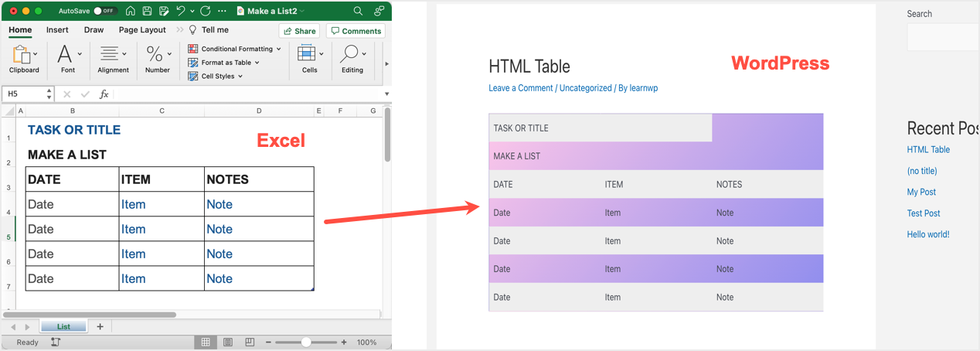Switch to Page Layout view icon
The height and width of the screenshot is (351, 980).
click(228, 342)
